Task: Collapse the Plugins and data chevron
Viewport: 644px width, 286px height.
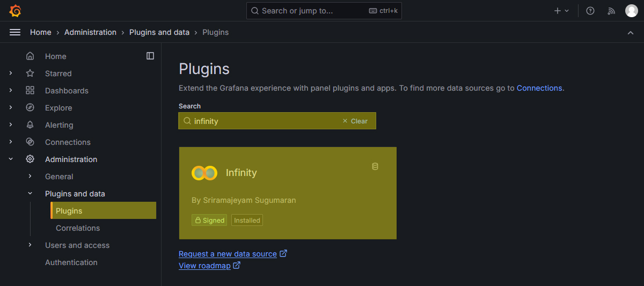Action: (30, 194)
